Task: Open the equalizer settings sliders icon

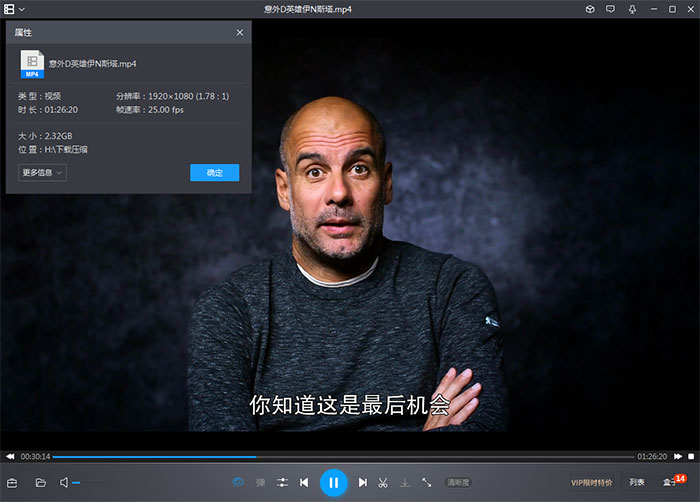Action: click(282, 482)
